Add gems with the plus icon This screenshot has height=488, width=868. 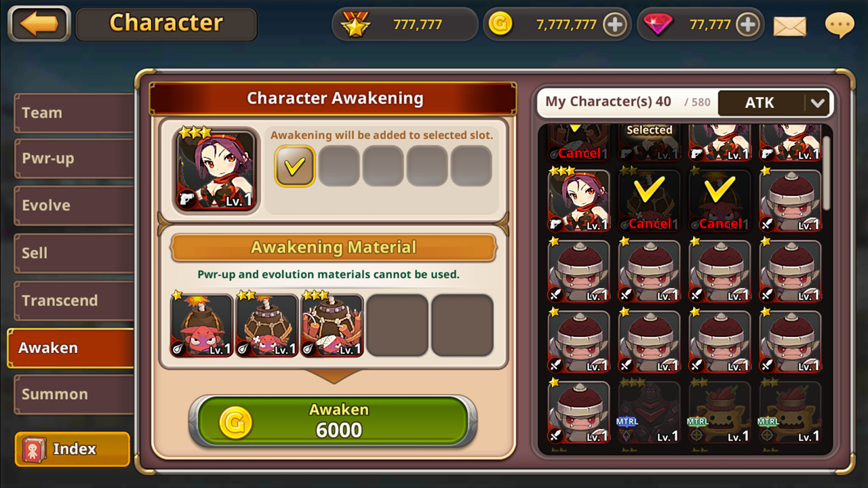coord(747,25)
